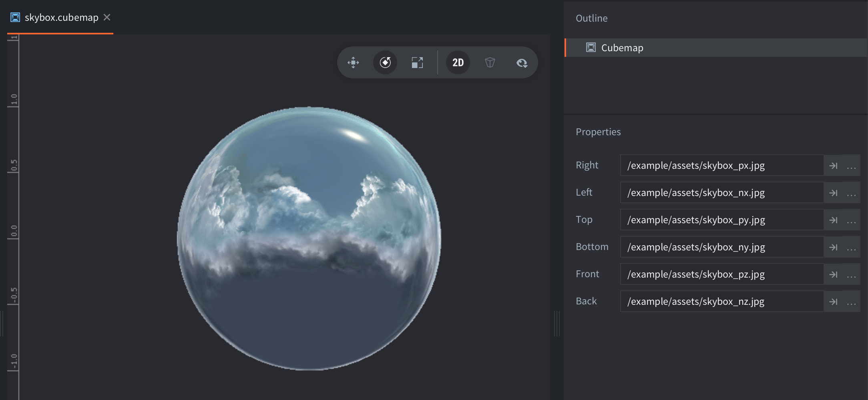The width and height of the screenshot is (868, 400).
Task: Browse for the Bottom texture file
Action: point(852,247)
